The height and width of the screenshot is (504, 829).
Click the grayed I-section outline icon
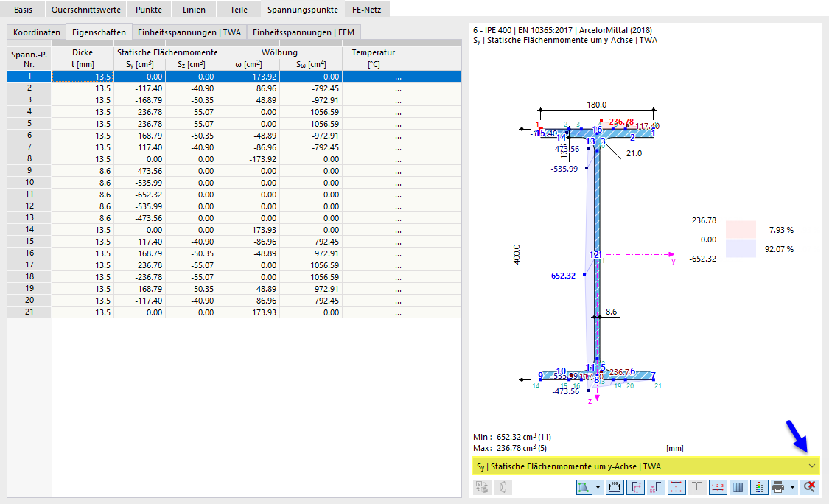697,487
